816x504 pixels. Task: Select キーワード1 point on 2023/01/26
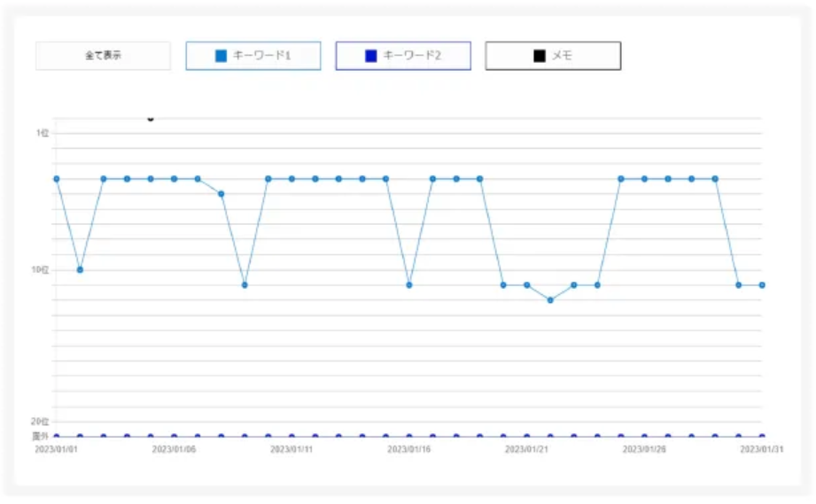(644, 179)
